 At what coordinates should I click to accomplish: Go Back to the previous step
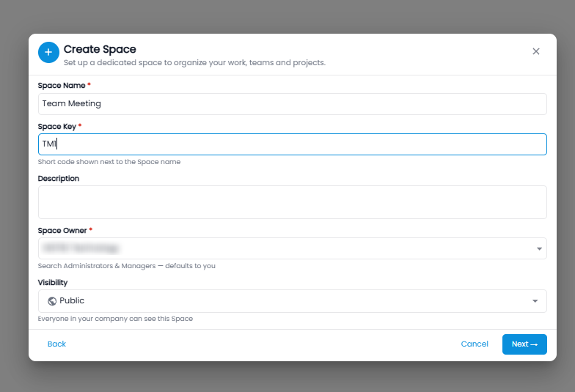(57, 344)
